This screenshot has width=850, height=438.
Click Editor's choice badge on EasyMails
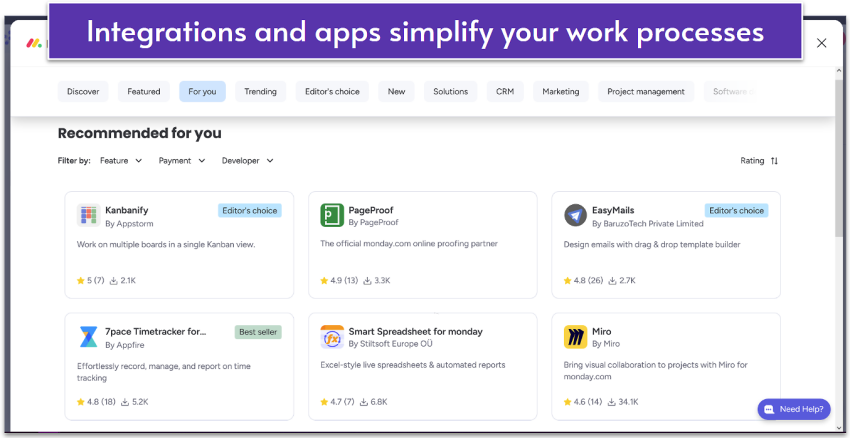pyautogui.click(x=737, y=210)
